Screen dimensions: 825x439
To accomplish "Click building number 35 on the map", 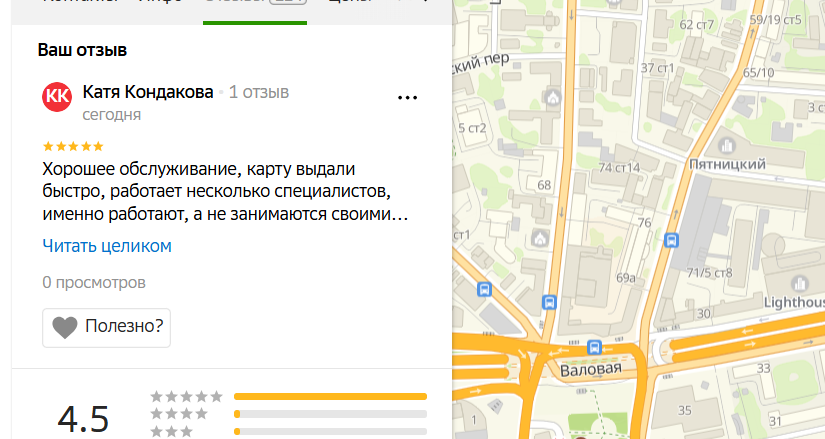I will (685, 410).
